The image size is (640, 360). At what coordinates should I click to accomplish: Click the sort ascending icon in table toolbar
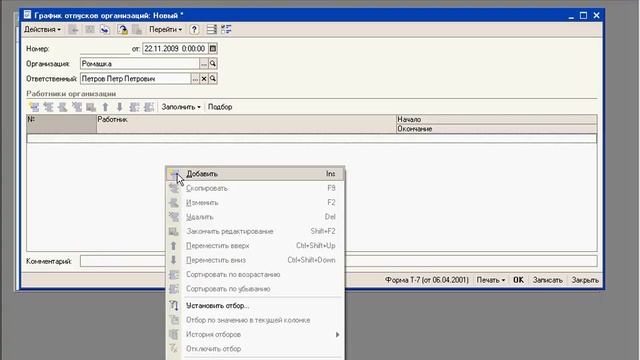pyautogui.click(x=134, y=107)
